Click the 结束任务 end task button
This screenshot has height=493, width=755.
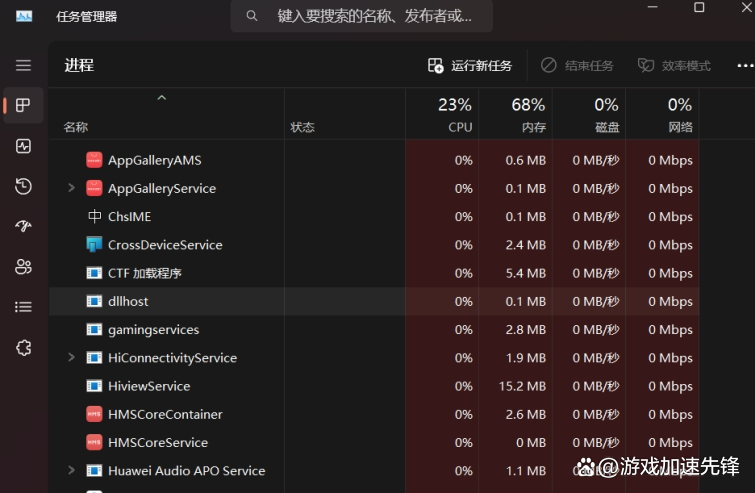577,65
